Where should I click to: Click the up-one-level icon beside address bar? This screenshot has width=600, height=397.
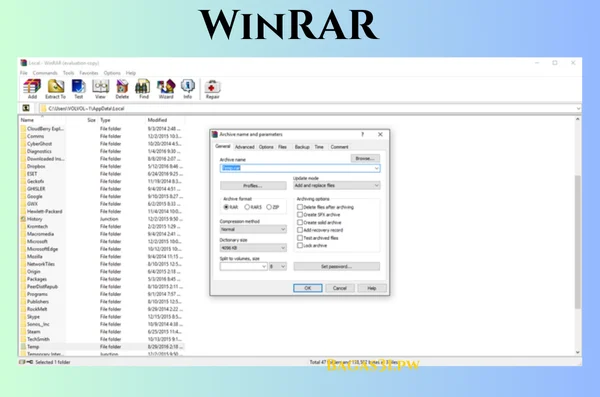click(x=26, y=108)
